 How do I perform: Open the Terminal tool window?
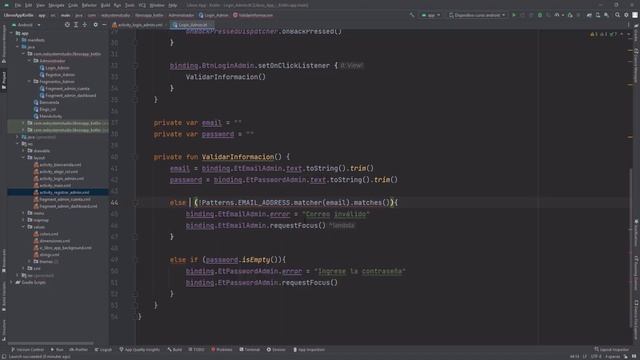[x=249, y=350]
